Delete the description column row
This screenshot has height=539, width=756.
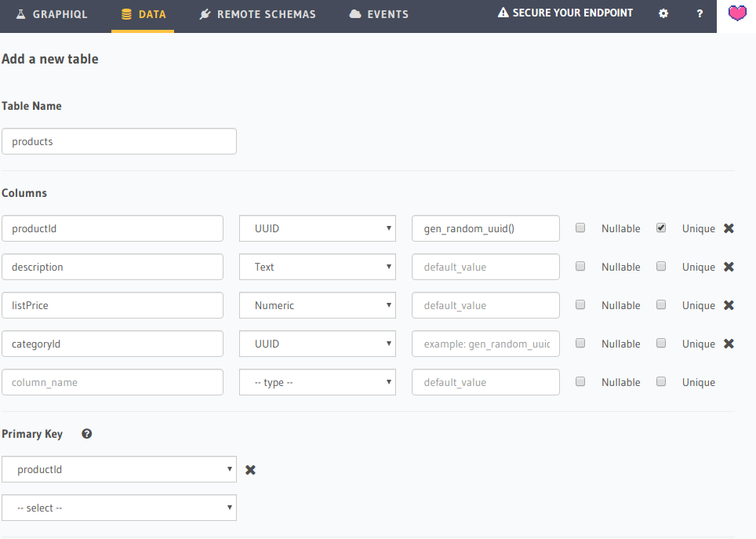pyautogui.click(x=729, y=267)
